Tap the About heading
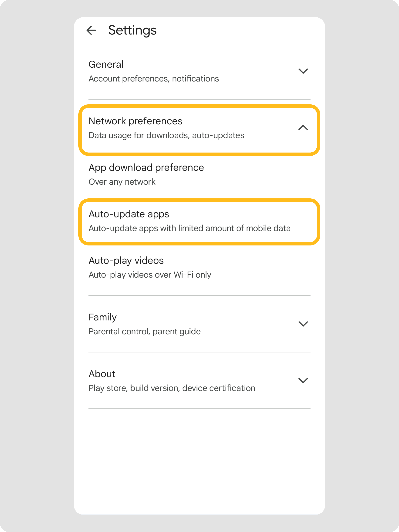Screen dimensions: 399x532 [102, 374]
